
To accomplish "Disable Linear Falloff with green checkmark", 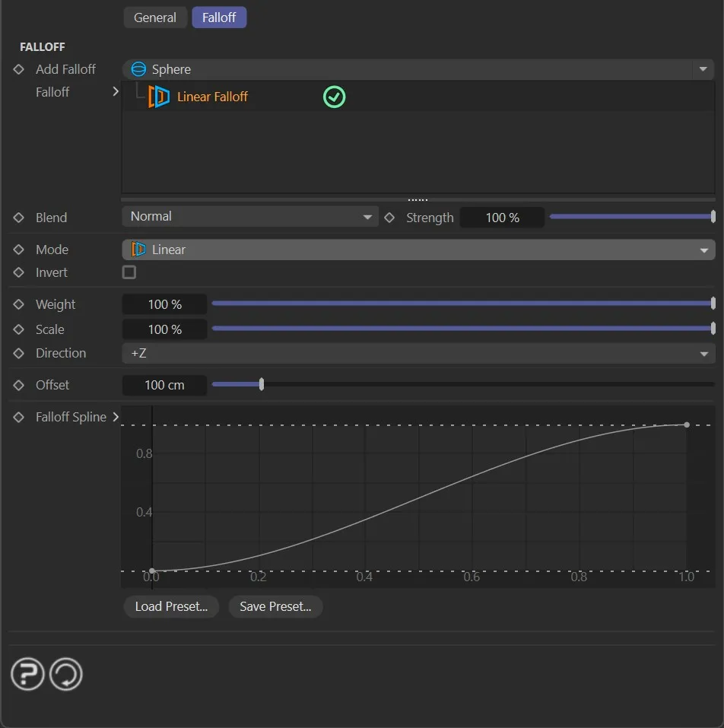I will (x=334, y=97).
